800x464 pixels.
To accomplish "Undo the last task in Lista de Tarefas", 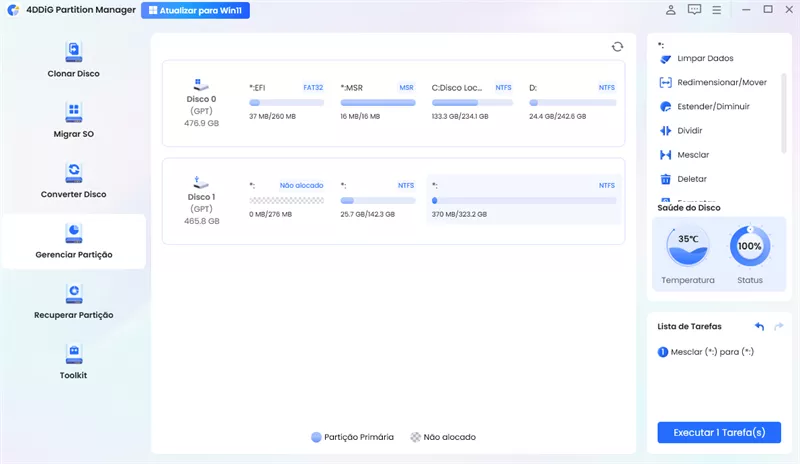I will click(759, 327).
